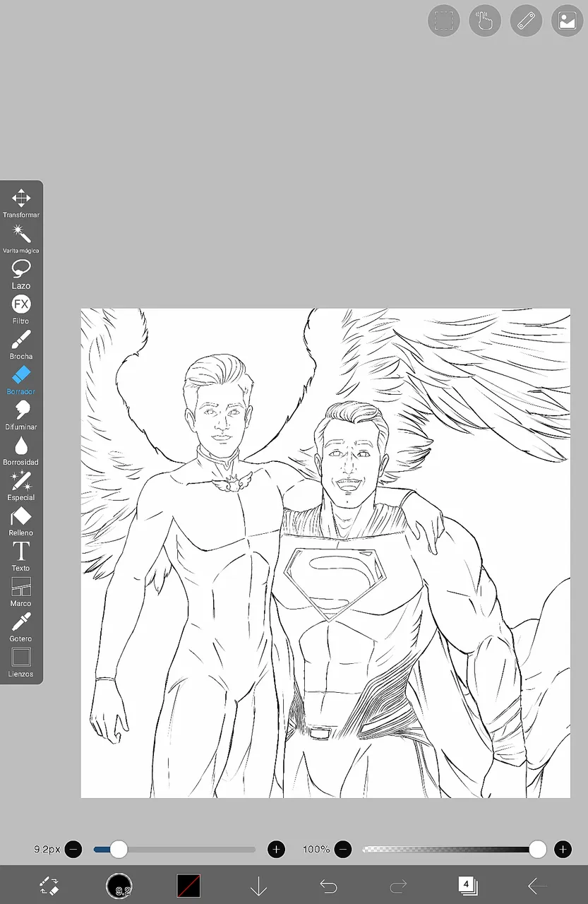
Task: Open the current color swatch
Action: (188, 886)
